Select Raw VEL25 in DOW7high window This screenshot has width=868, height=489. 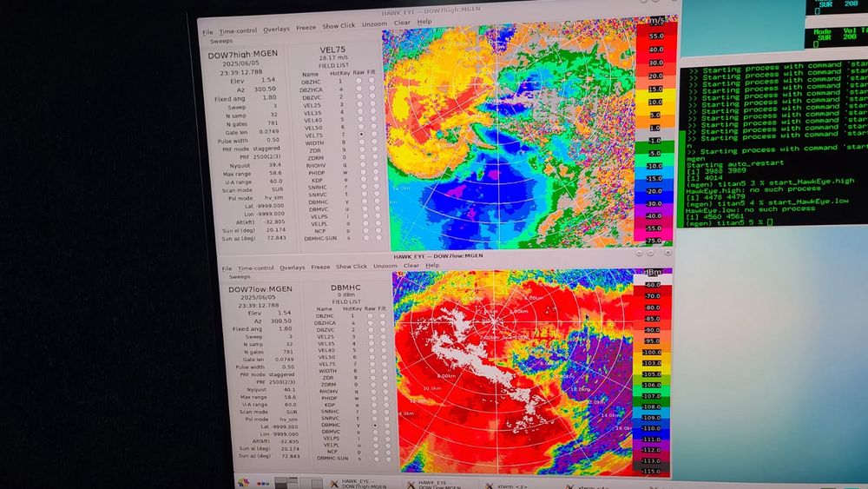tap(360, 104)
